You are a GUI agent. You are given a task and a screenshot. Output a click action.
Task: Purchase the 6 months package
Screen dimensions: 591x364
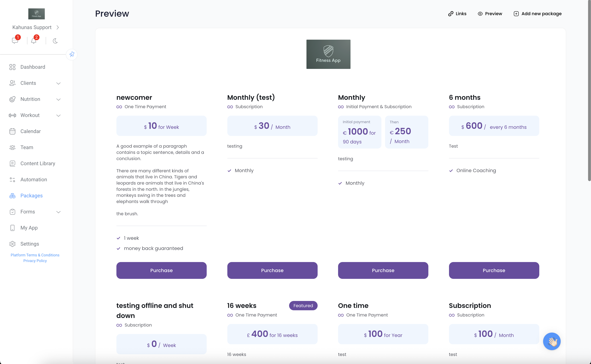click(494, 270)
